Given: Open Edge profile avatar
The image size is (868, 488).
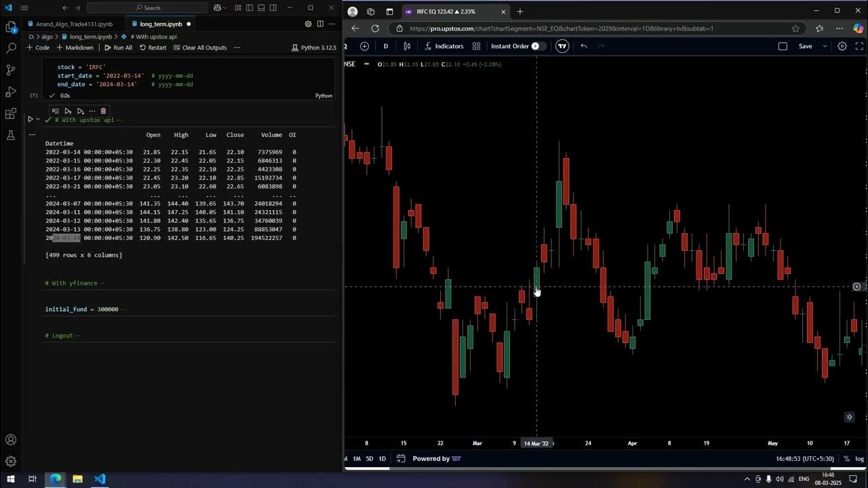Looking at the screenshot, I should pos(353,12).
